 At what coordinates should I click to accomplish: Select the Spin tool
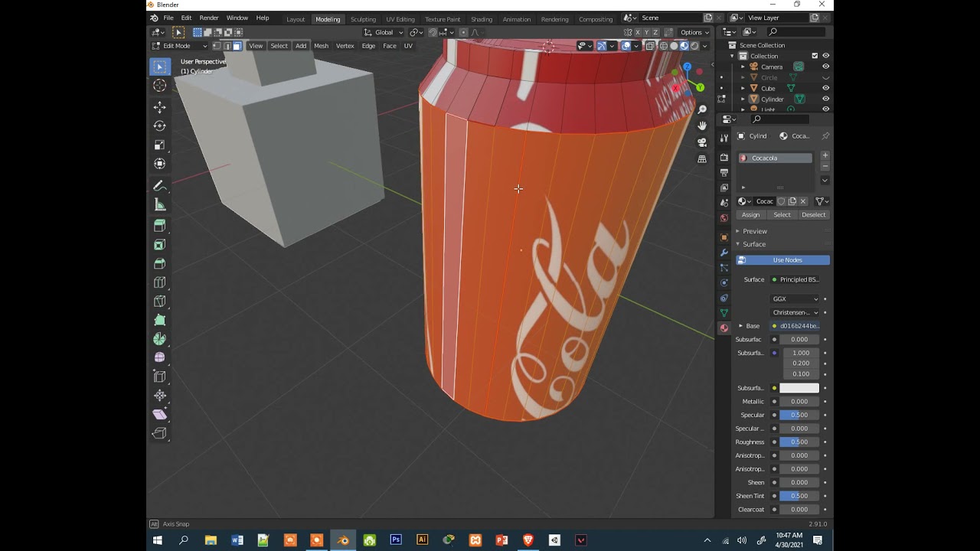pyautogui.click(x=159, y=339)
